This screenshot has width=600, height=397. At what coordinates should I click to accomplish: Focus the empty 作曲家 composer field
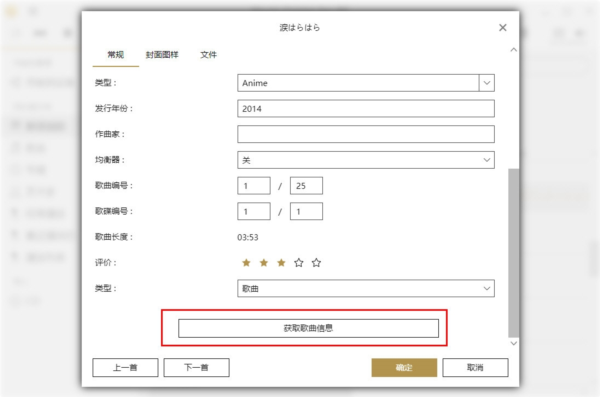(366, 134)
